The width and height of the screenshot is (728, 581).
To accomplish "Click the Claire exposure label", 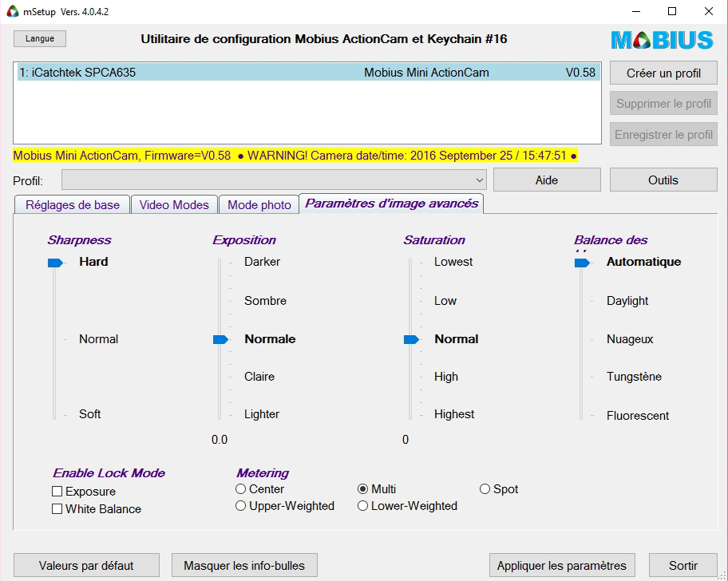I will tap(259, 377).
